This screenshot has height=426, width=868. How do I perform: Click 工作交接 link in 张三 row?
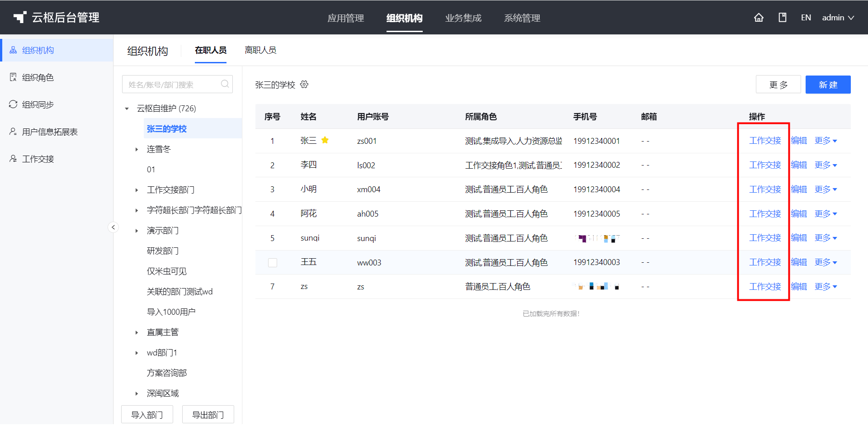(x=765, y=141)
